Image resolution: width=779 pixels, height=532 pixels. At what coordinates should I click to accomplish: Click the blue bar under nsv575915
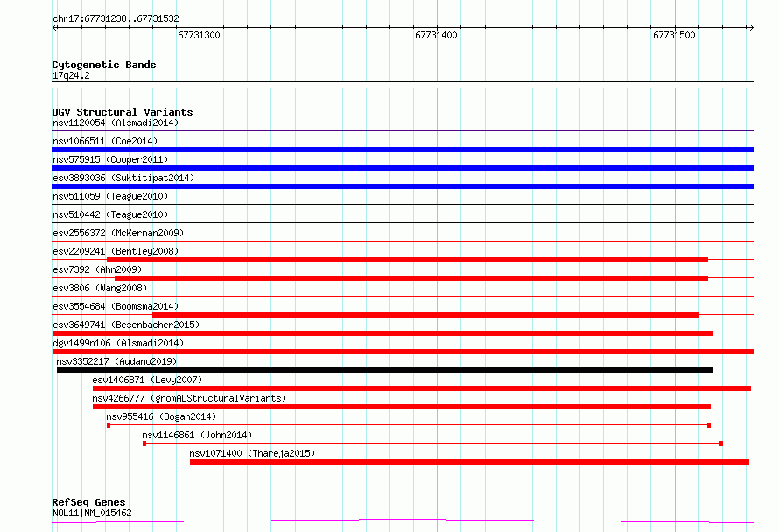pyautogui.click(x=403, y=168)
